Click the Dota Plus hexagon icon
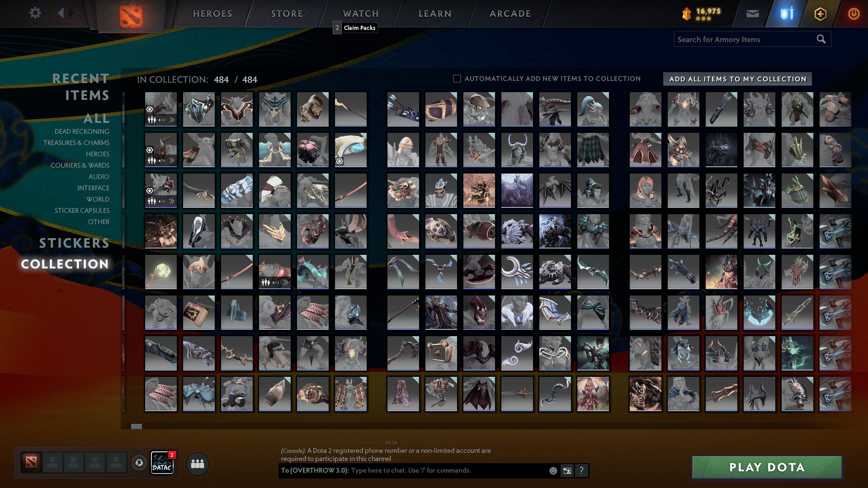 [x=820, y=14]
